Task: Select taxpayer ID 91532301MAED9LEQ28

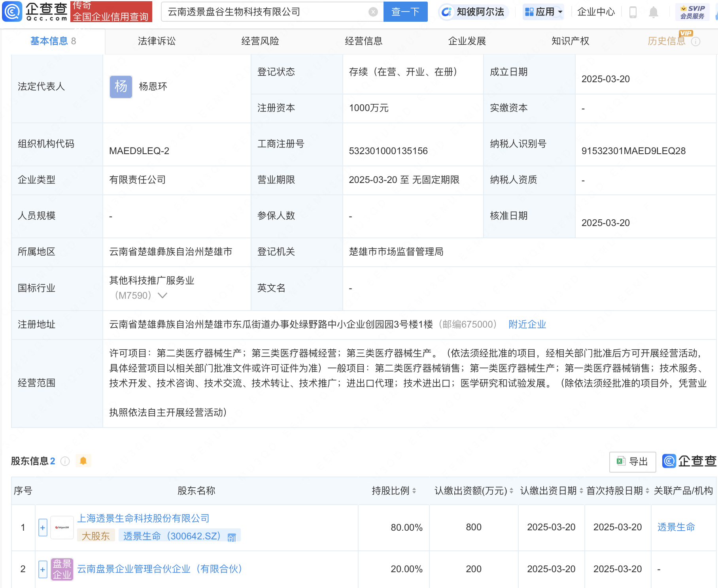Action: pyautogui.click(x=633, y=151)
